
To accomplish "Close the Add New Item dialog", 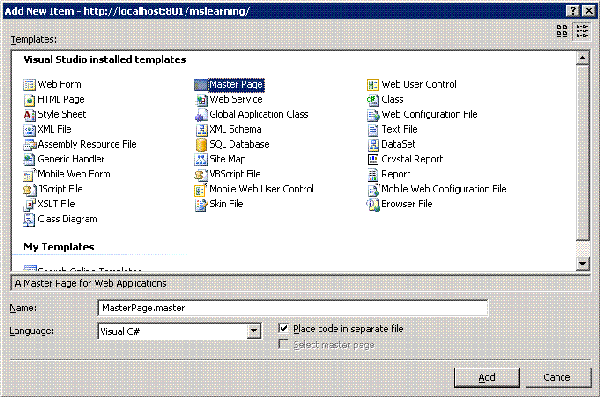I will pos(589,11).
